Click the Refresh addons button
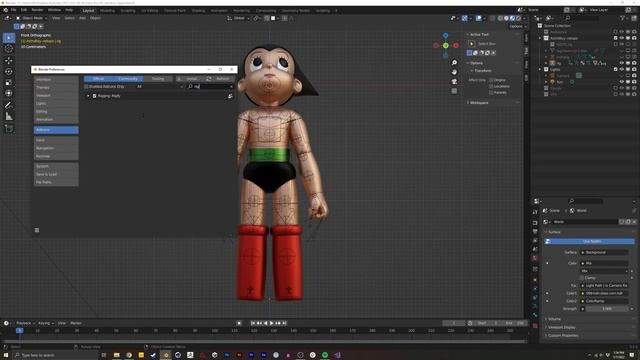 tap(220, 78)
